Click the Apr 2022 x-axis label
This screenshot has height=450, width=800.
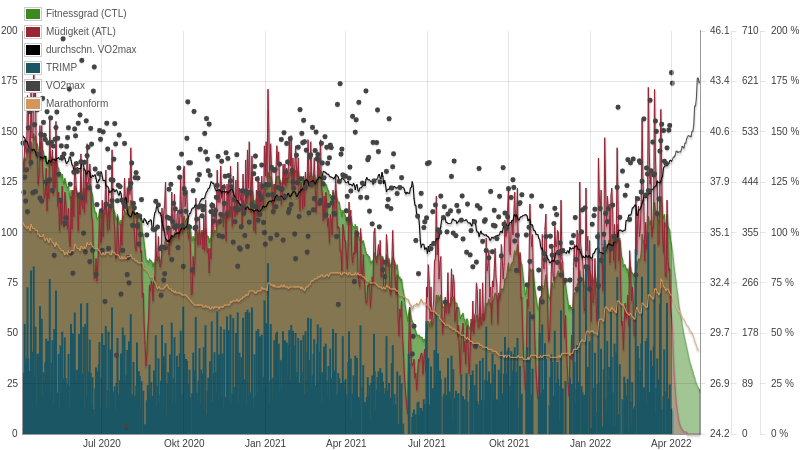(x=671, y=443)
